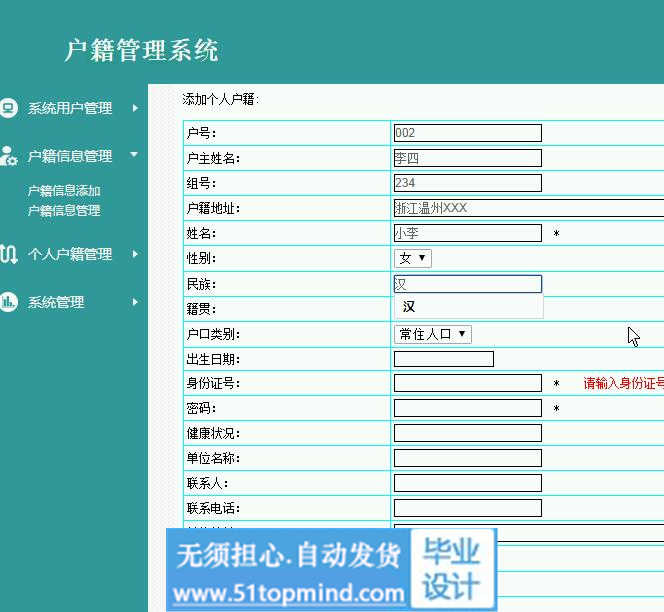Image resolution: width=664 pixels, height=612 pixels.
Task: Open 户籍信息管理 menu
Action: point(70,156)
